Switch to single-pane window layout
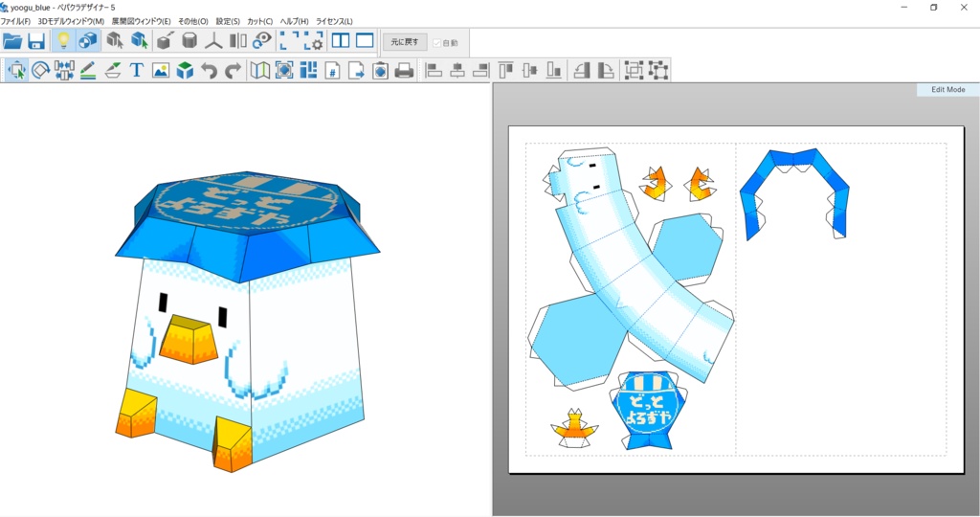The width and height of the screenshot is (980, 517). 365,41
